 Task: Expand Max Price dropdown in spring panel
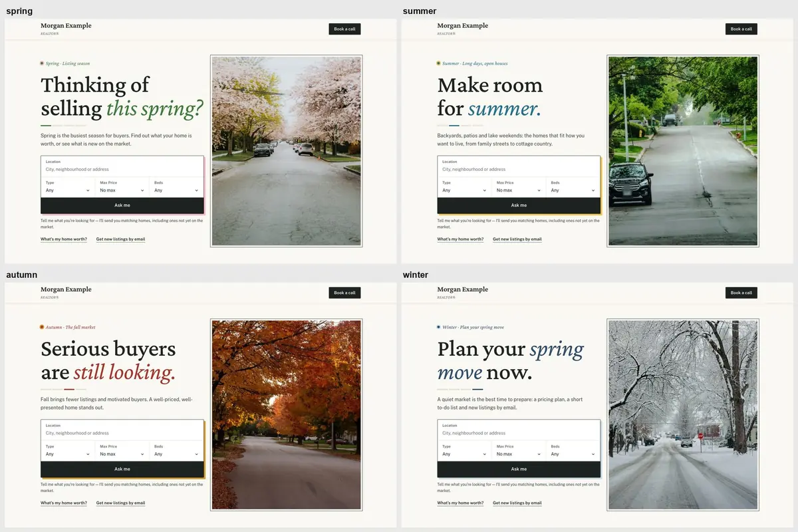[122, 187]
